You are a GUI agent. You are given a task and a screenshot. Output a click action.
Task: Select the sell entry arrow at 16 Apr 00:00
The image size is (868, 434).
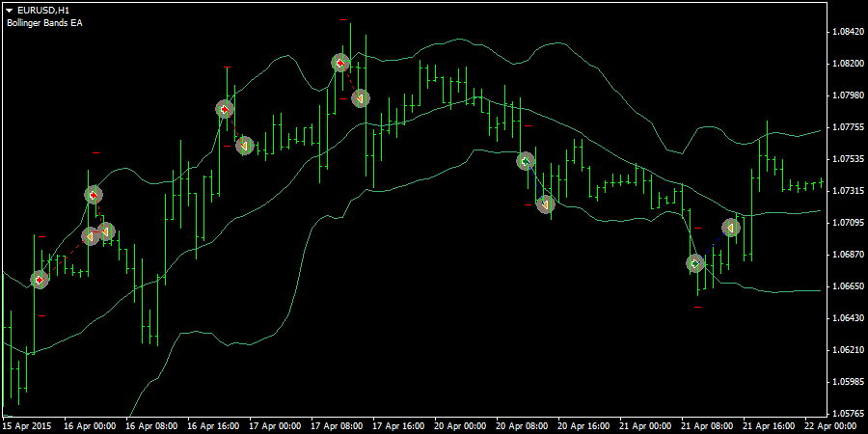(x=95, y=195)
